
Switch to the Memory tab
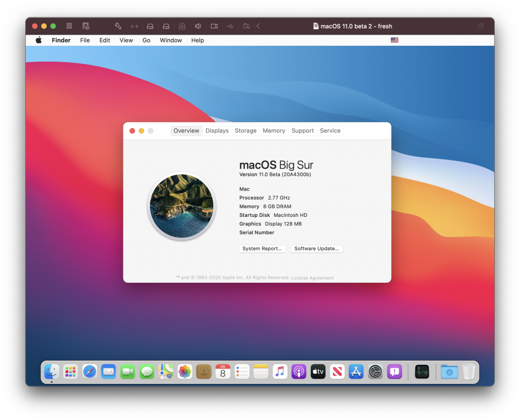[x=274, y=131]
